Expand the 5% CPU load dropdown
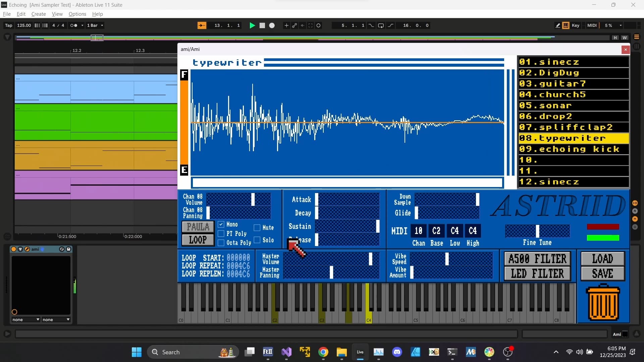Viewport: 644px width, 362px height. click(x=621, y=25)
